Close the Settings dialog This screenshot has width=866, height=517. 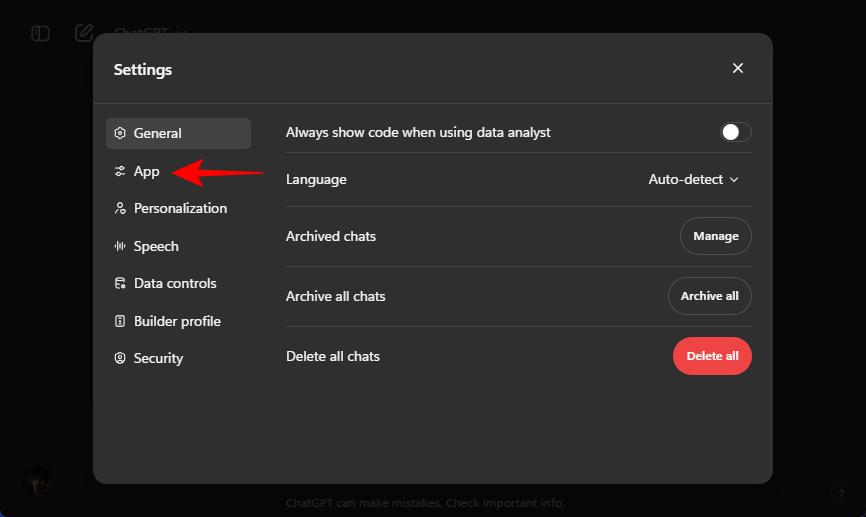(x=738, y=68)
